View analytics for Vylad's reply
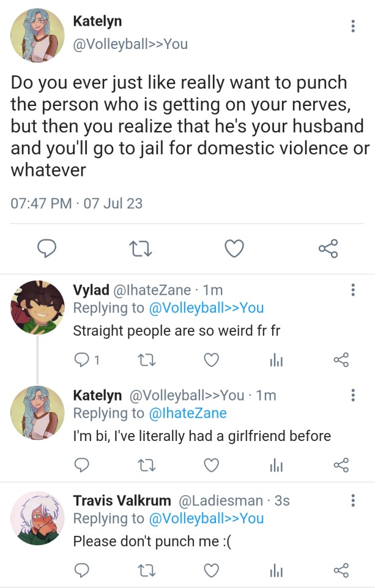Viewport: 375px width, 588px height. (x=276, y=361)
